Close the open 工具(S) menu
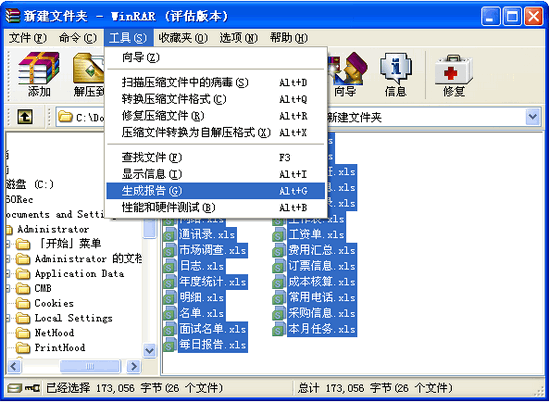This screenshot has width=549, height=403. coord(128,38)
